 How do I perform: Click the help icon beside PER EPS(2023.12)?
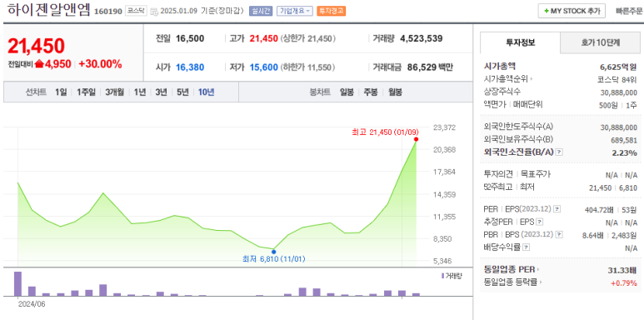coord(557,209)
